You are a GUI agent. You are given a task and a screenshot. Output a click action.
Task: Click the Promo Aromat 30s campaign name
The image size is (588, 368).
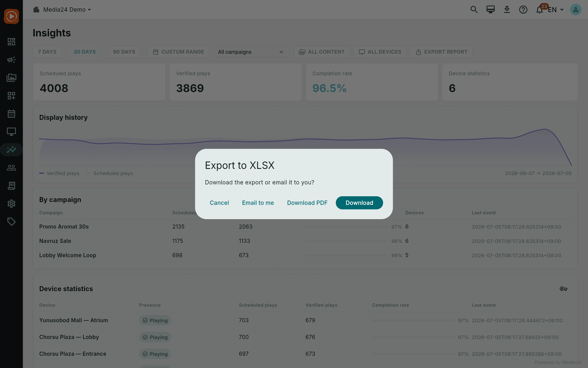[x=64, y=227]
